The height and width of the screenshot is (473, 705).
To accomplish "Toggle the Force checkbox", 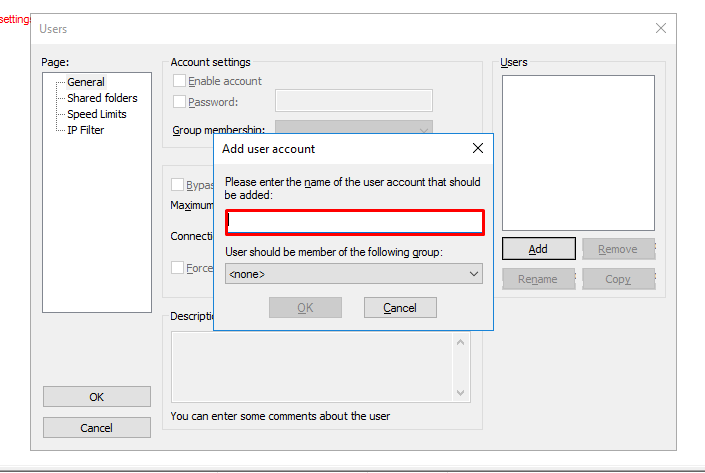I will click(x=178, y=267).
